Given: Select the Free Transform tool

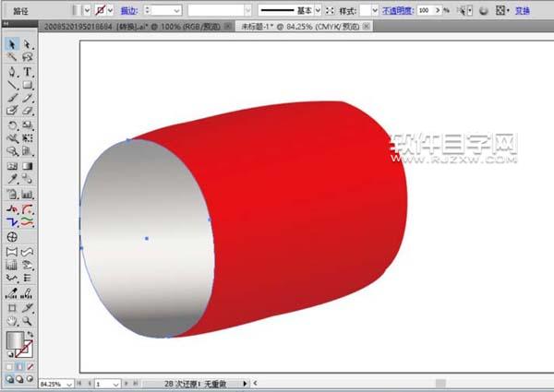Looking at the screenshot, I should (27, 138).
